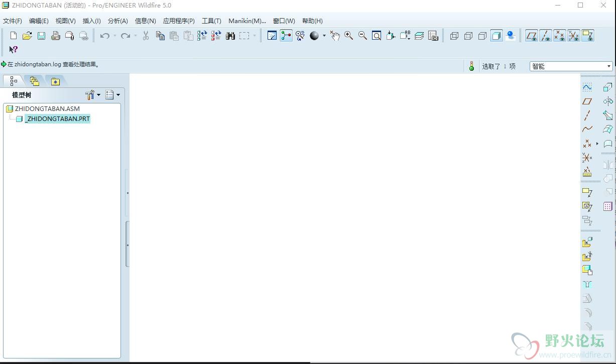Screen dimensions: 616x364
Task: Open the Undo history dropdown arrow
Action: point(114,36)
